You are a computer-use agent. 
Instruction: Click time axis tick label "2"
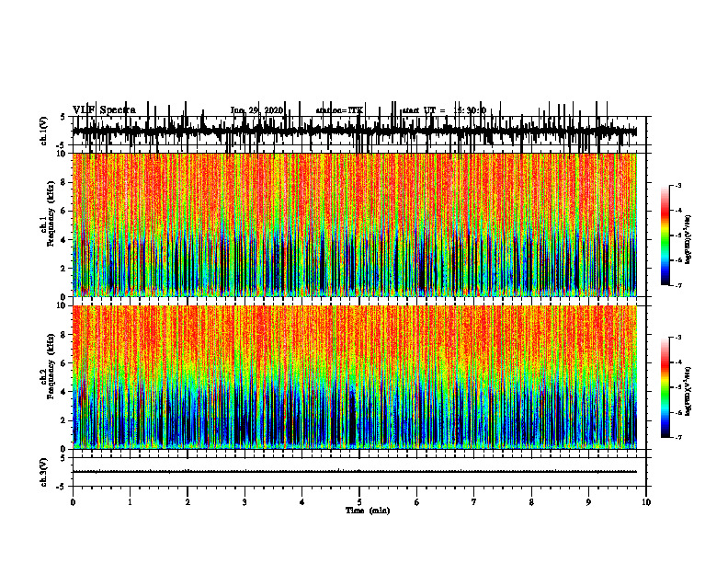coord(188,502)
